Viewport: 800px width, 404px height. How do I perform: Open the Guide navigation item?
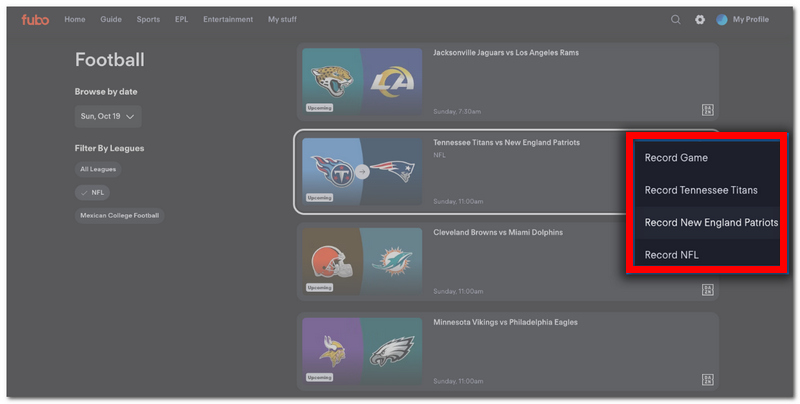tap(111, 19)
